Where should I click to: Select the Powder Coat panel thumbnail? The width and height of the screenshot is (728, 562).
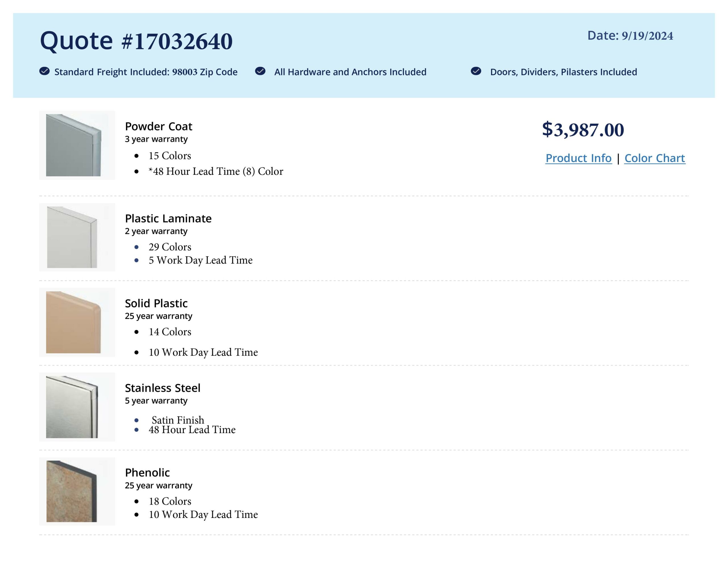77,145
